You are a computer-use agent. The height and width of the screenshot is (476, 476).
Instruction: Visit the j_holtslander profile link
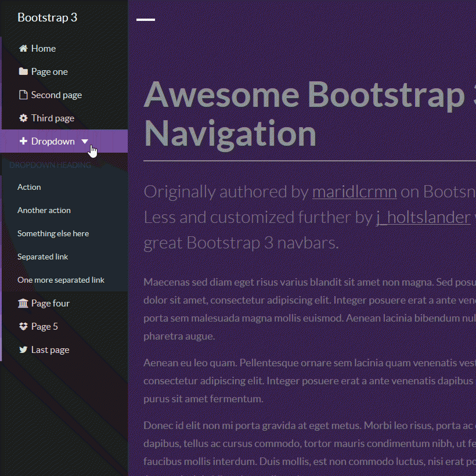[423, 218]
